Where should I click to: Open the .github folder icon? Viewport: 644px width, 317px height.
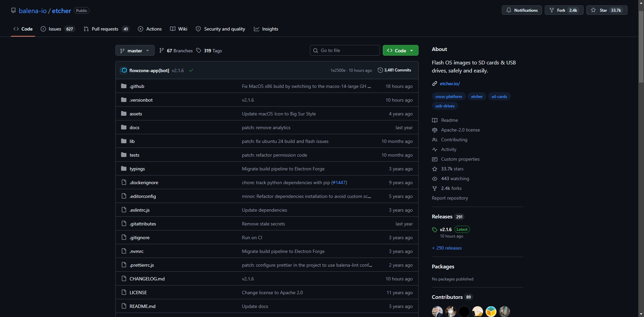(x=124, y=86)
